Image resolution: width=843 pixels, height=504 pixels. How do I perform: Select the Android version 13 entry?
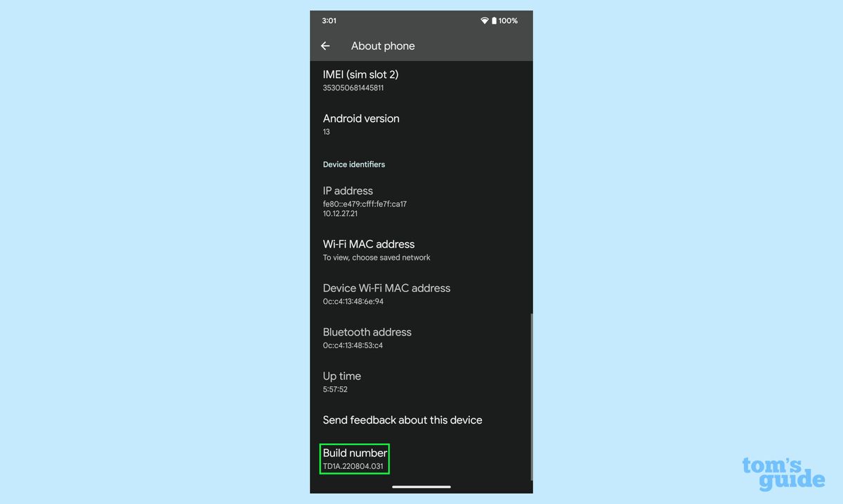361,124
